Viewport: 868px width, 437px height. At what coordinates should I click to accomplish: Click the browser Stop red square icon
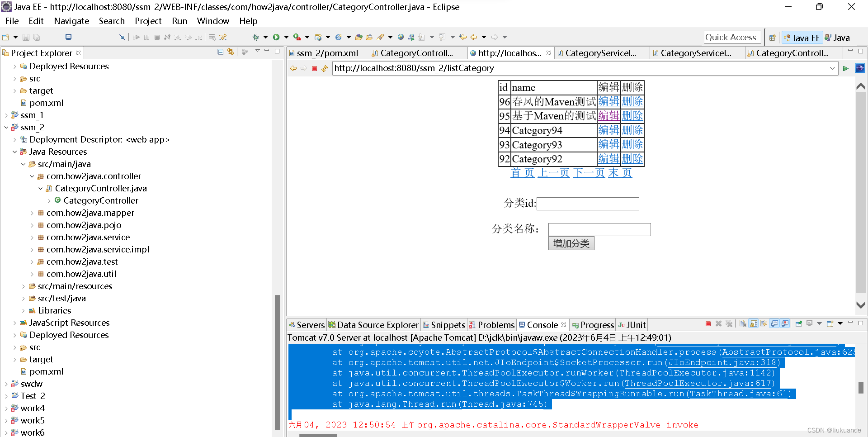314,68
